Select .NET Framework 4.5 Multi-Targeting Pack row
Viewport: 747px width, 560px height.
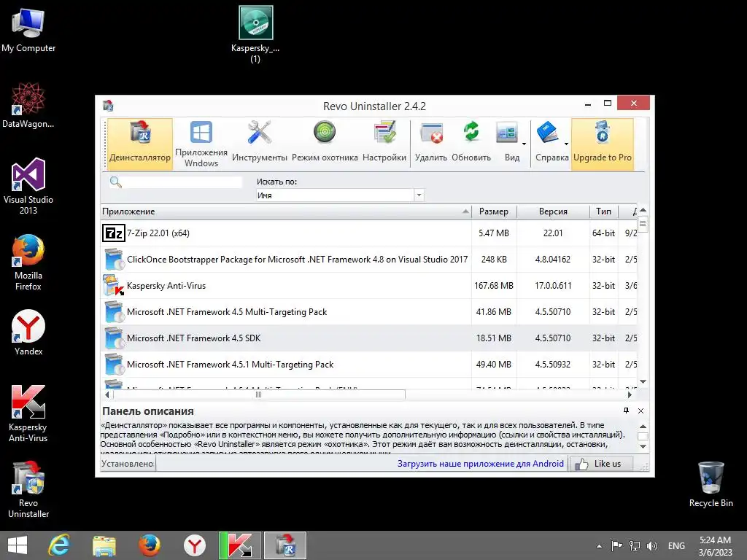tap(368, 312)
